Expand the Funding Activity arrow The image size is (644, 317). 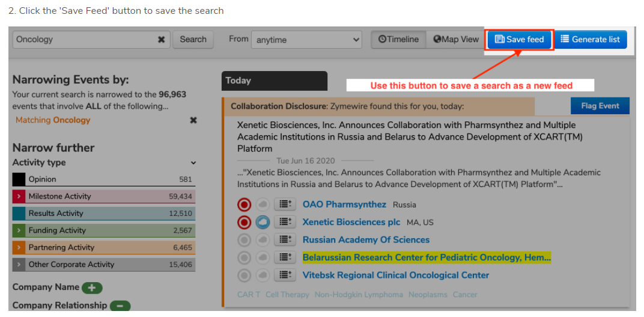tap(19, 230)
